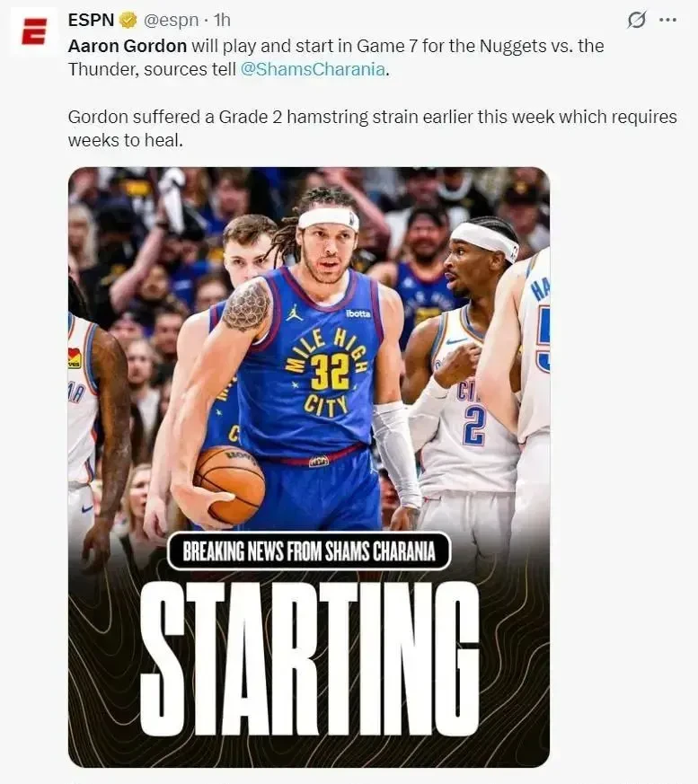Screen dimensions: 698x784
Task: Open the ESPN profile avatar
Action: 34,32
